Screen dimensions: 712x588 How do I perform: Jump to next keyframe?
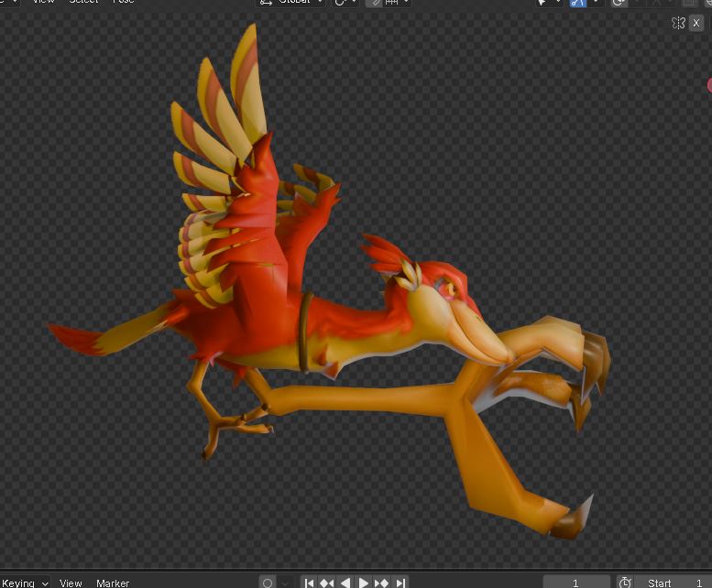click(381, 583)
